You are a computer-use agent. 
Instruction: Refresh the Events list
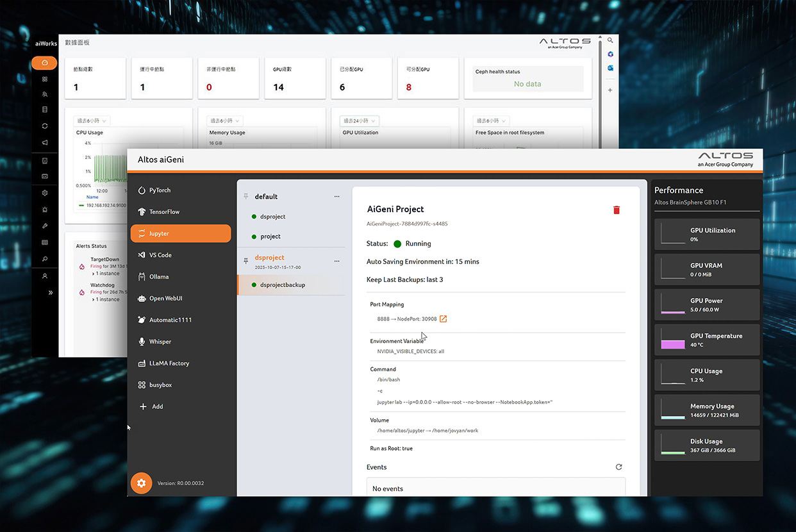(618, 467)
